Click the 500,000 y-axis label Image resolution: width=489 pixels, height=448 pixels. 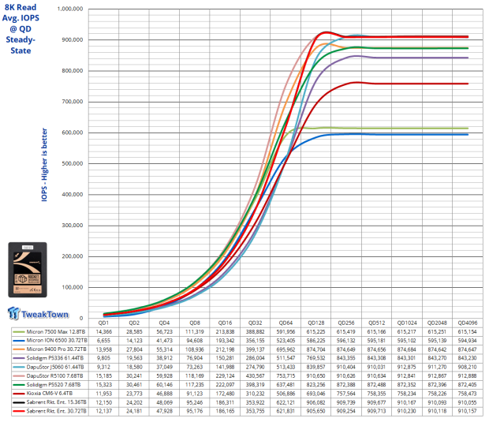73,163
